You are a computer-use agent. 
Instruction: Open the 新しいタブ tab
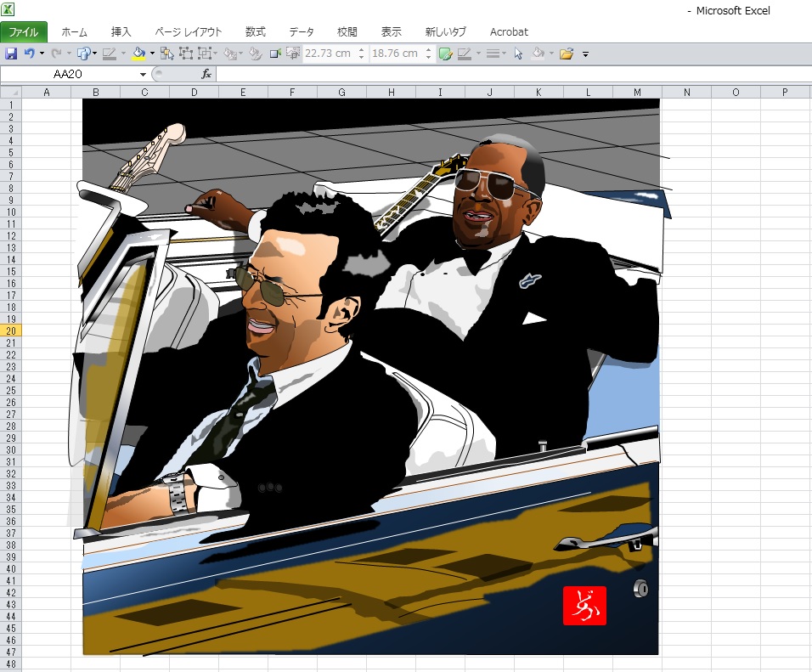(x=446, y=32)
